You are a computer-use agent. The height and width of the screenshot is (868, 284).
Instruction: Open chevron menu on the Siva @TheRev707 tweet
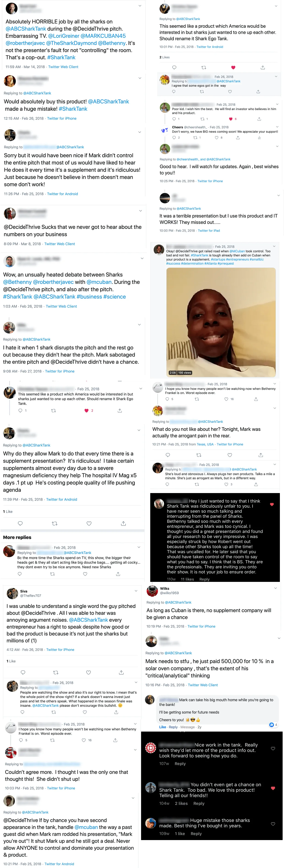[x=136, y=591]
